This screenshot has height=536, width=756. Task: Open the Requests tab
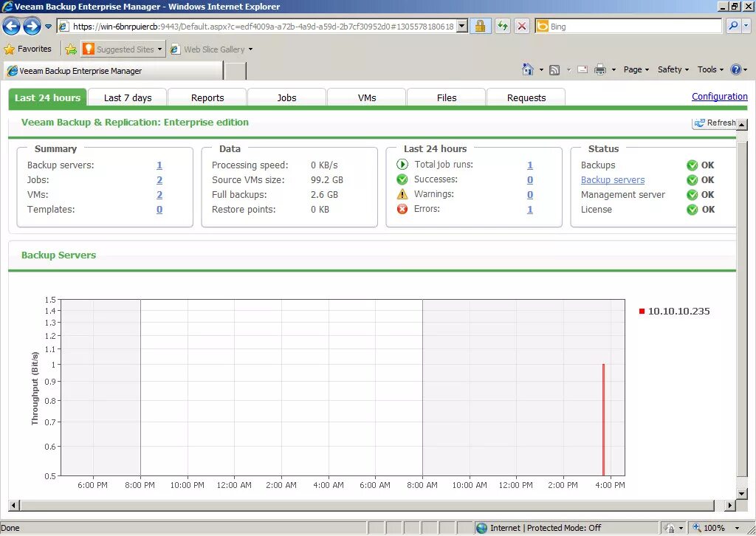(526, 98)
